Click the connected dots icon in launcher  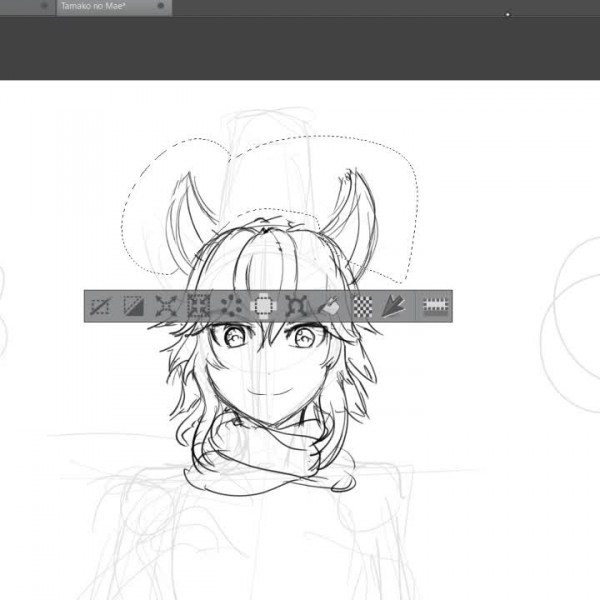(x=231, y=306)
